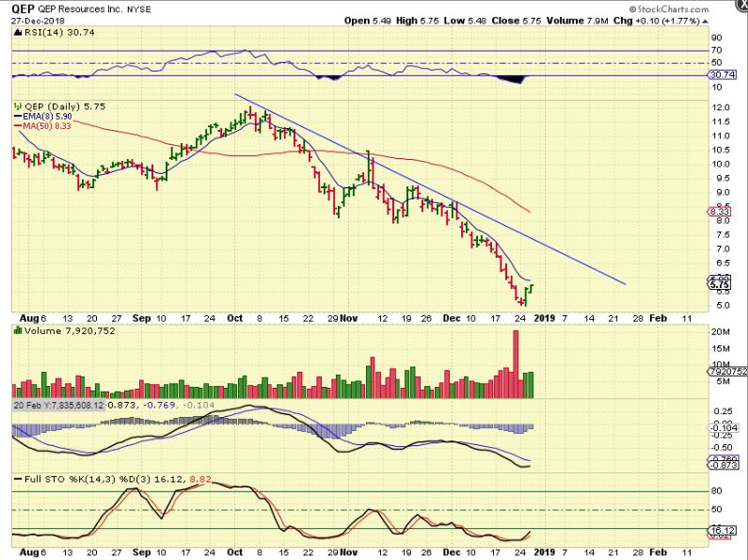Click the NYSE exchange label
This screenshot has height=560, width=748.
point(139,9)
